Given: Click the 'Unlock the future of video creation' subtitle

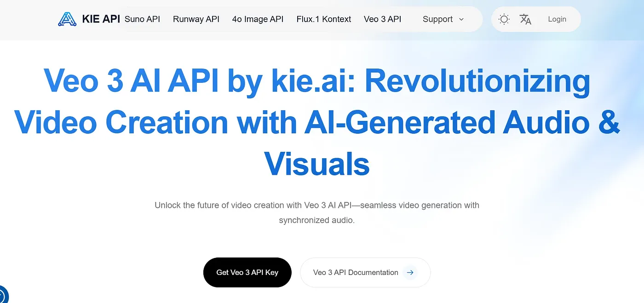Looking at the screenshot, I should point(317,212).
